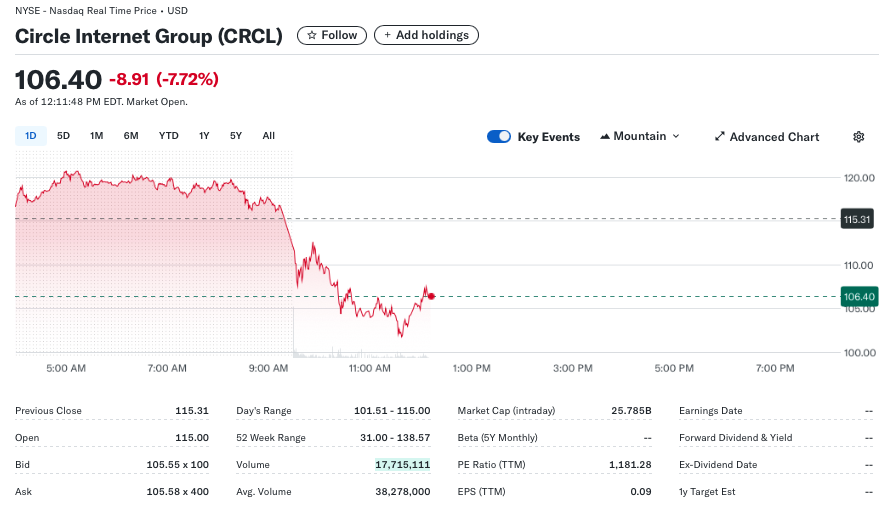Click the Open value 115.00
Screen dimensions: 890x515
point(192,438)
